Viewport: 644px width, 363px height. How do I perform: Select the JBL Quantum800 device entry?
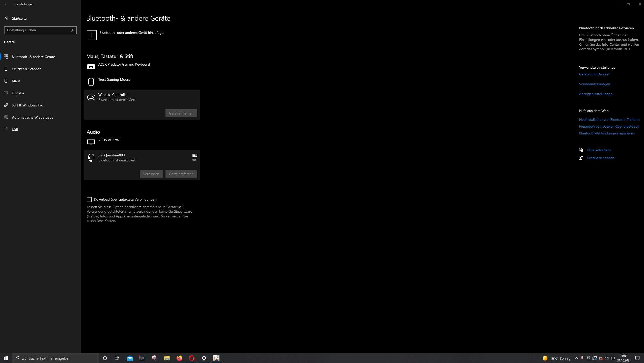click(126, 157)
